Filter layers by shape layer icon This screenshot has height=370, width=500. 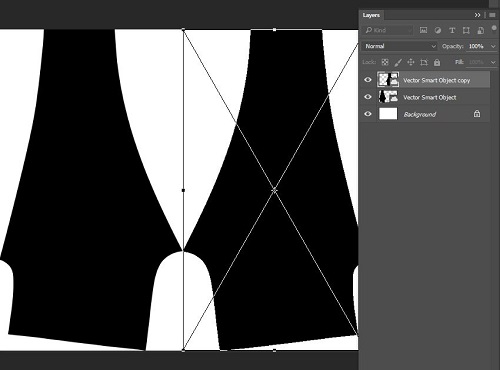coord(466,30)
